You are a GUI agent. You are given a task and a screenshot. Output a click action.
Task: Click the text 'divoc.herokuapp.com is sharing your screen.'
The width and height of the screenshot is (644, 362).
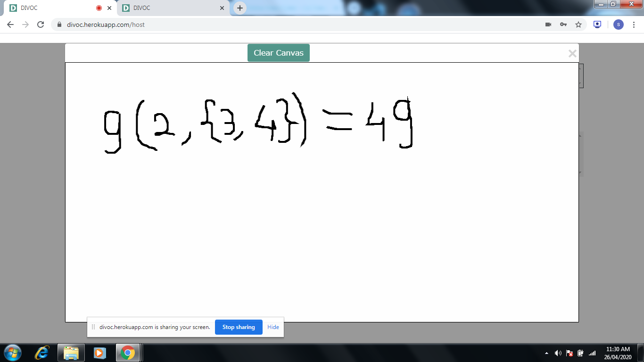[155, 327]
